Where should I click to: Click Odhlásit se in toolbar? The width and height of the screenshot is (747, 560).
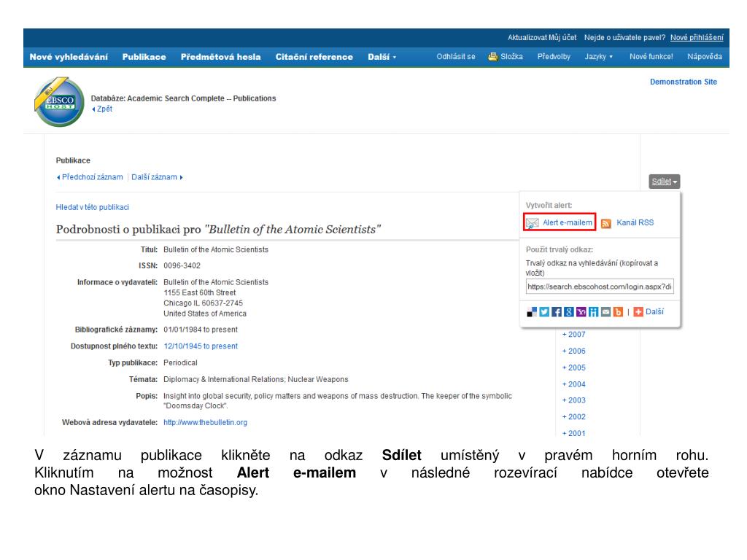click(456, 57)
